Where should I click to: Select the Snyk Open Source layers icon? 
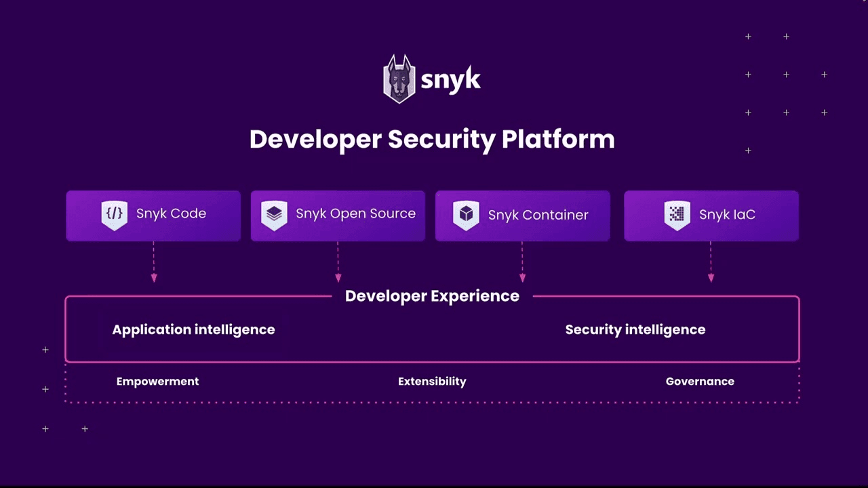[x=274, y=215]
